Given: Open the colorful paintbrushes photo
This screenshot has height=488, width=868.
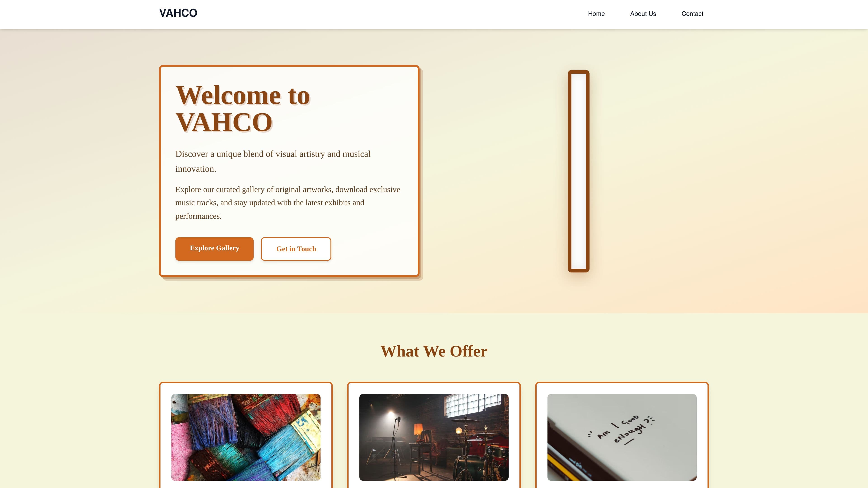Looking at the screenshot, I should 246,437.
